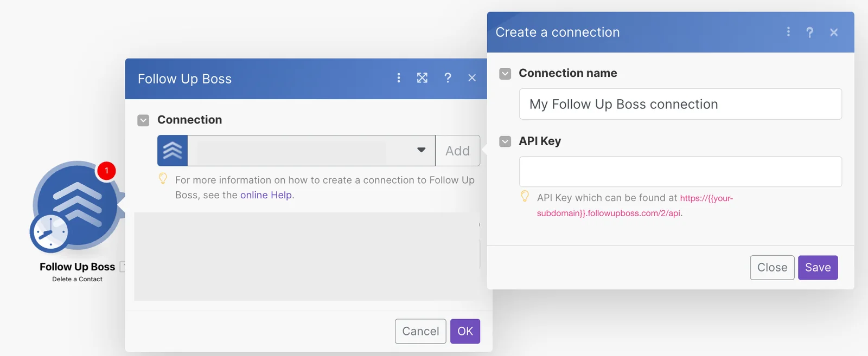Screen dimensions: 868x356
Task: Click the 'Delete a Contact' module label
Action: click(x=77, y=279)
